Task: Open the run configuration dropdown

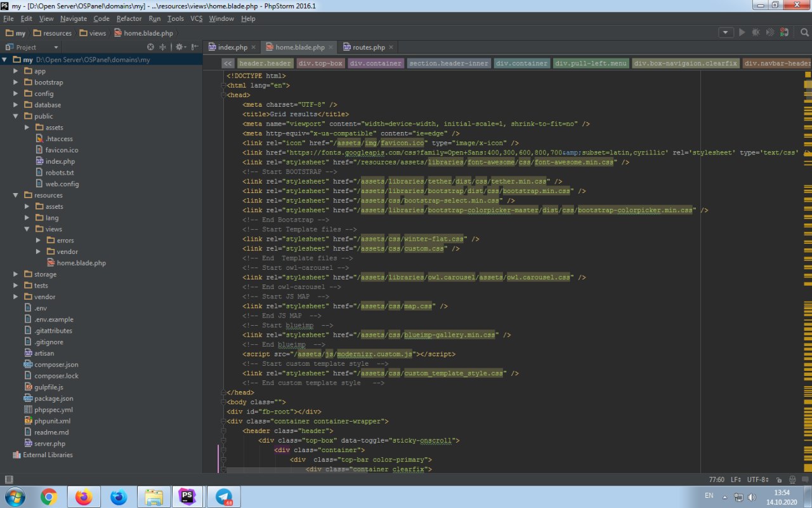Action: (726, 32)
